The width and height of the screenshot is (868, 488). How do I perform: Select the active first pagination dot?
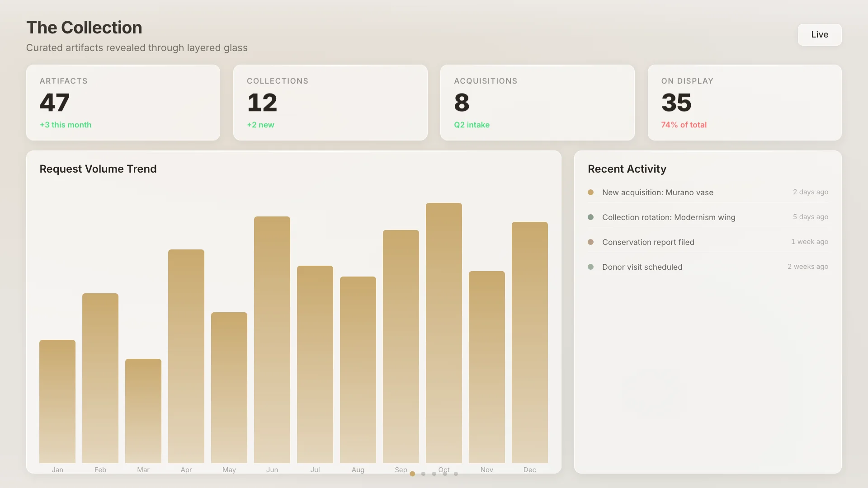click(412, 474)
